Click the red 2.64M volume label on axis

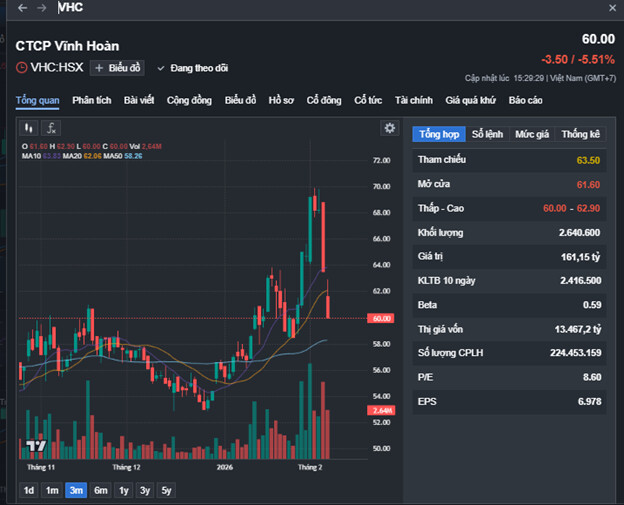click(x=381, y=411)
